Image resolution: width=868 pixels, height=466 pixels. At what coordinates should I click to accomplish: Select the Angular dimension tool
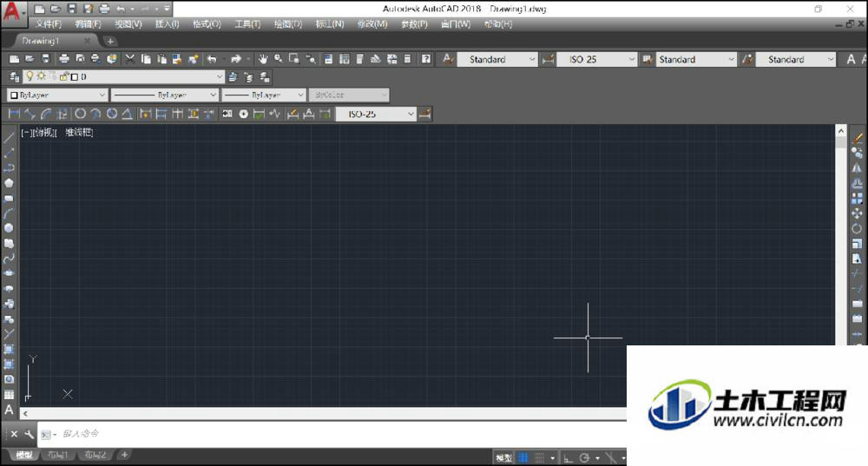(x=127, y=114)
